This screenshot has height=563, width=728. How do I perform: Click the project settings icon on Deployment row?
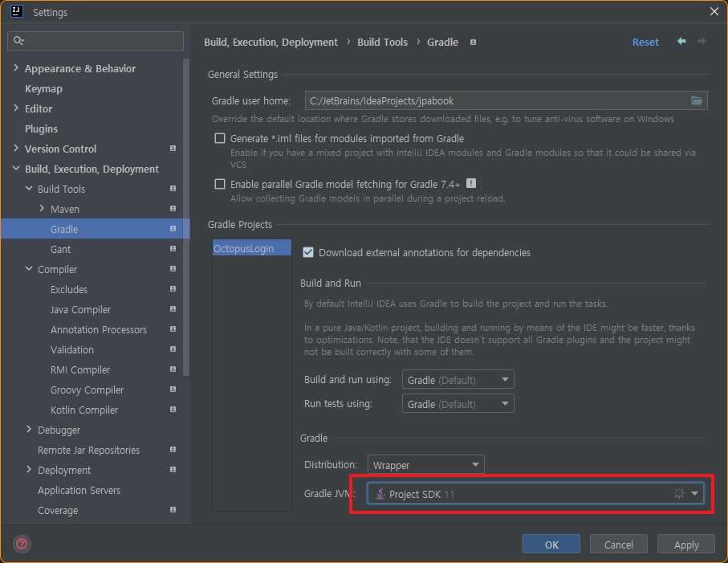click(x=173, y=470)
